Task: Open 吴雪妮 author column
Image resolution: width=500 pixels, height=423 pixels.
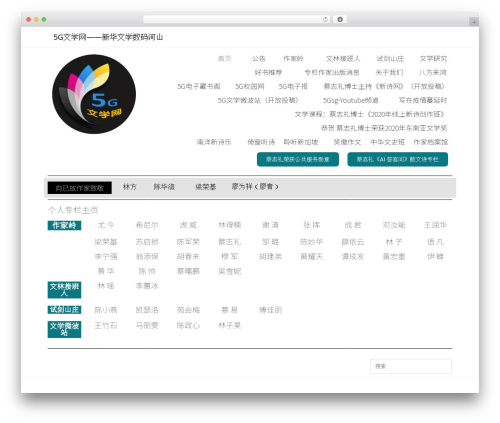Action: coord(229,271)
